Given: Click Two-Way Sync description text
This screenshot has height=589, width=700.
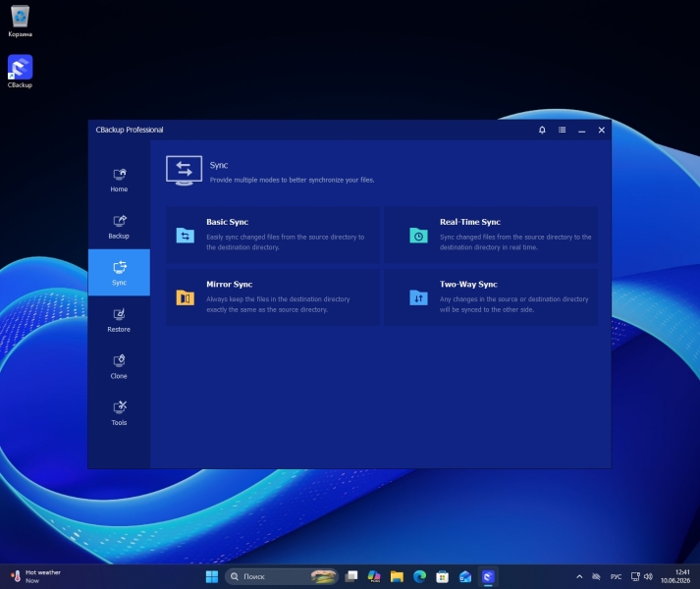Looking at the screenshot, I should [x=513, y=304].
